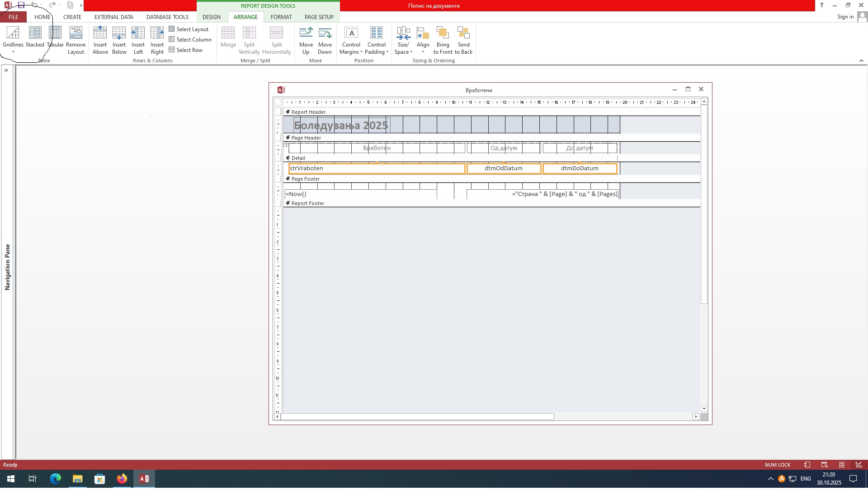Screen dimensions: 868x495
Task: Open the PAGE SETUP tab
Action: [x=319, y=17]
